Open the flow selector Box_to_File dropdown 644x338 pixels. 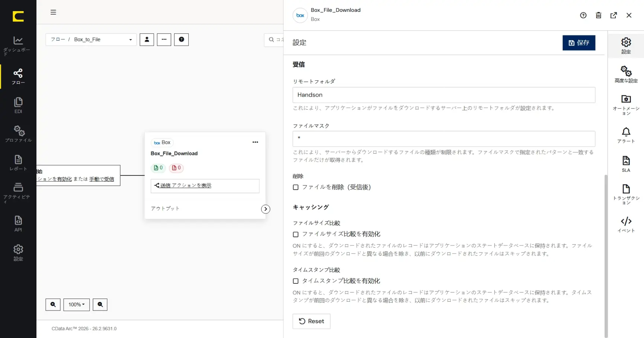point(91,39)
